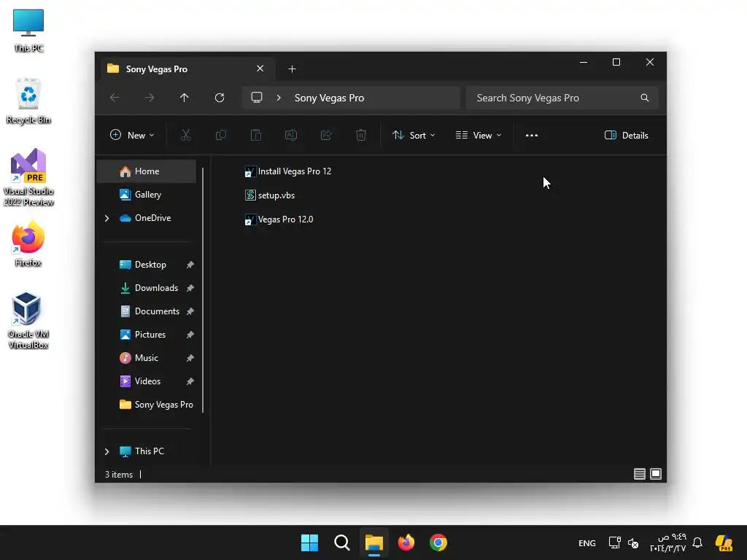Image resolution: width=747 pixels, height=560 pixels.
Task: Switch to large thumbnails view icon
Action: tap(656, 474)
